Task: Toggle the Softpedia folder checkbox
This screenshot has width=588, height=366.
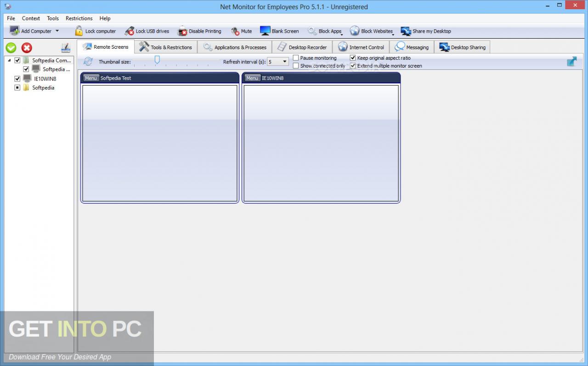Action: tap(17, 88)
